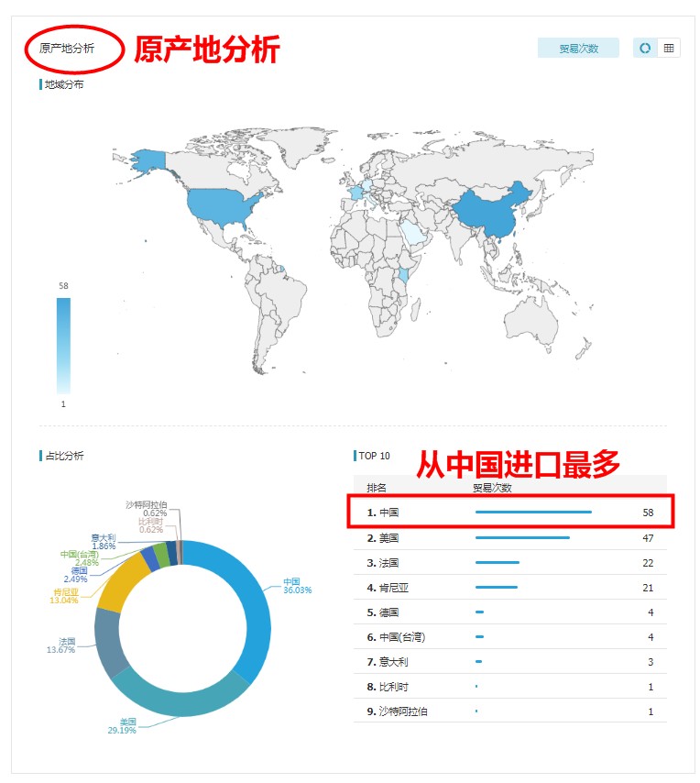Click the value 58 in 中国 row
The image size is (700, 783).
click(x=648, y=513)
